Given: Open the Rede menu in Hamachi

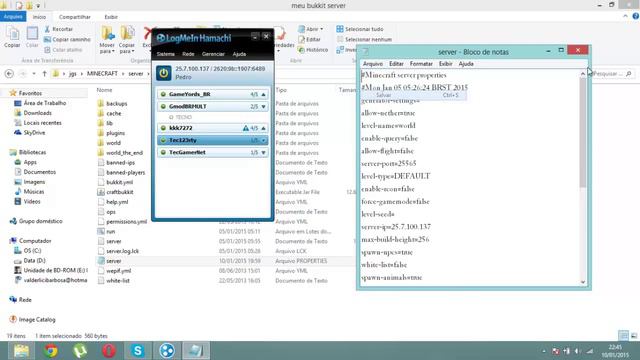Looking at the screenshot, I should point(188,54).
